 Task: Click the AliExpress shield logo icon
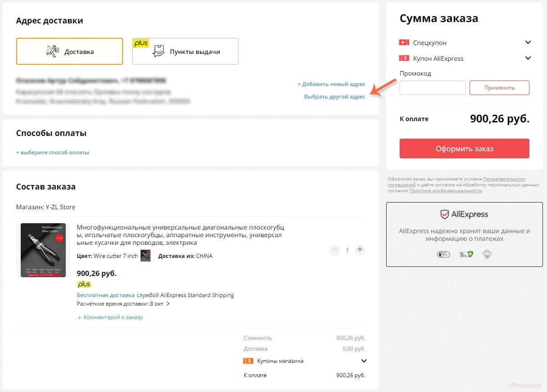click(x=445, y=214)
